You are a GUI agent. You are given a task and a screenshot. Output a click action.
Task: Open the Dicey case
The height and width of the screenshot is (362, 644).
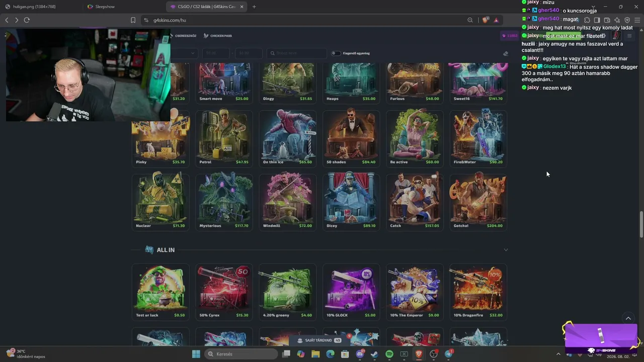[351, 202]
